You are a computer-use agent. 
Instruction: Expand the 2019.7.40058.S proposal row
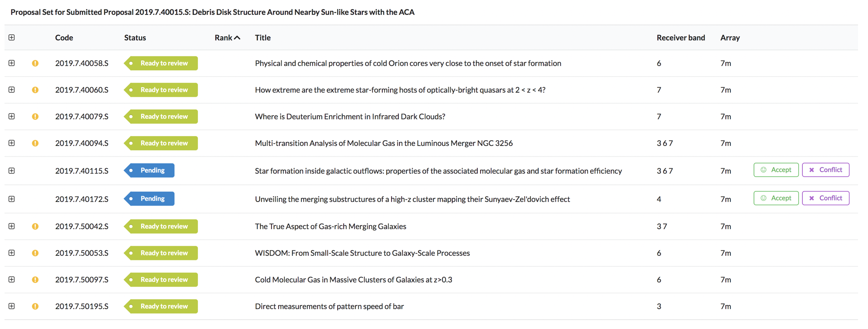(x=12, y=63)
